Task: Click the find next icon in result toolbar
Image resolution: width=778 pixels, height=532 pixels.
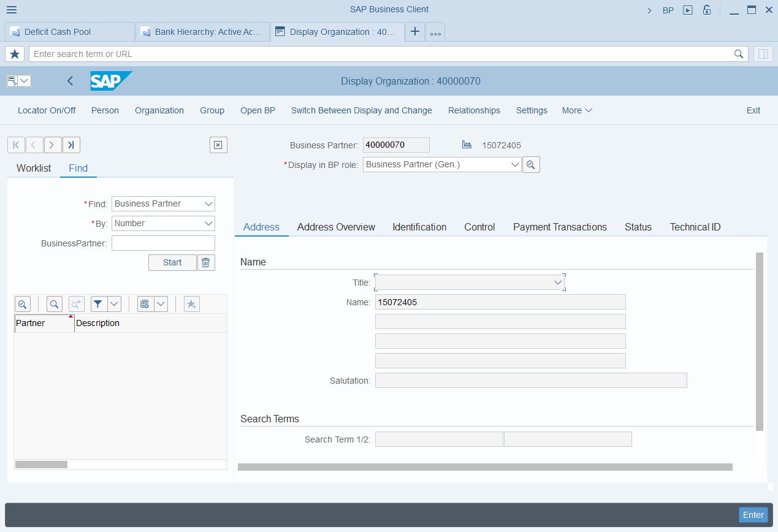Action: [x=76, y=304]
